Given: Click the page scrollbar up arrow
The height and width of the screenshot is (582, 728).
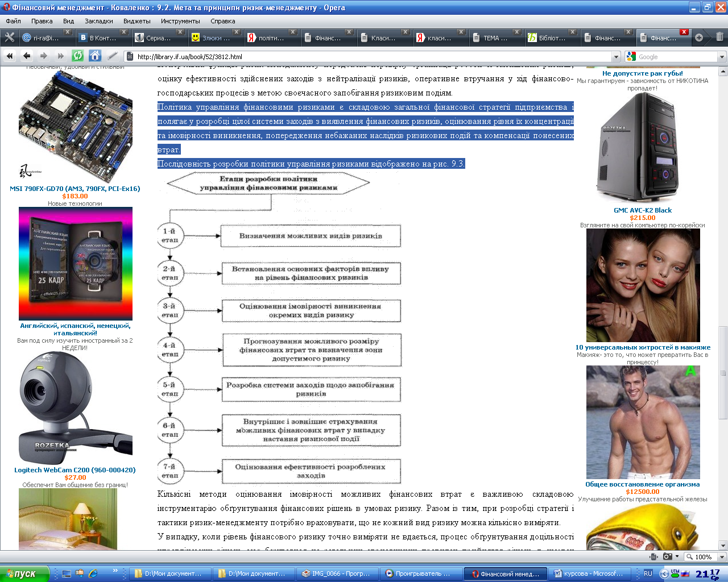Looking at the screenshot, I should [723, 72].
